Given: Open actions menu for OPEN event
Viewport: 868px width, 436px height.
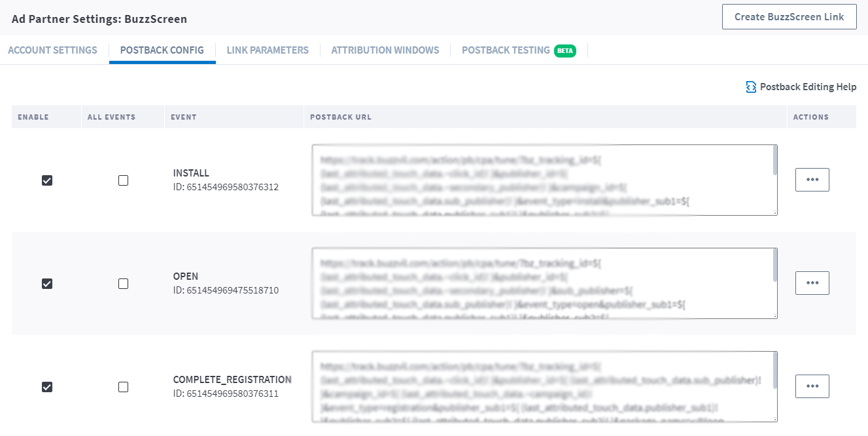Looking at the screenshot, I should pyautogui.click(x=812, y=283).
